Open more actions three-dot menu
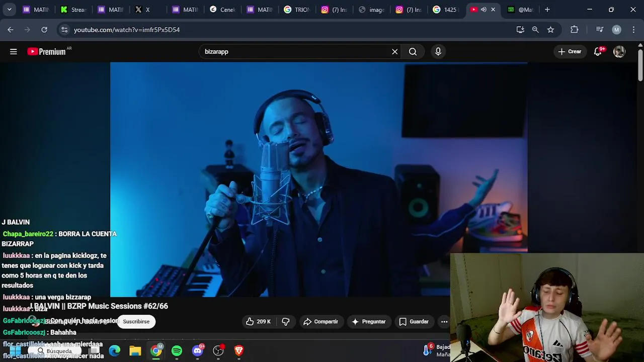 pos(444,321)
